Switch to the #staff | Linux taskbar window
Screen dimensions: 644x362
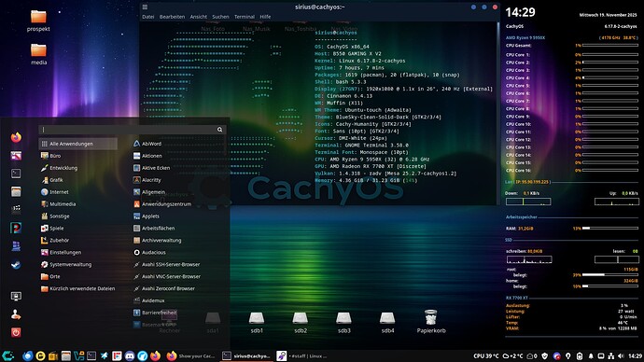302,355
